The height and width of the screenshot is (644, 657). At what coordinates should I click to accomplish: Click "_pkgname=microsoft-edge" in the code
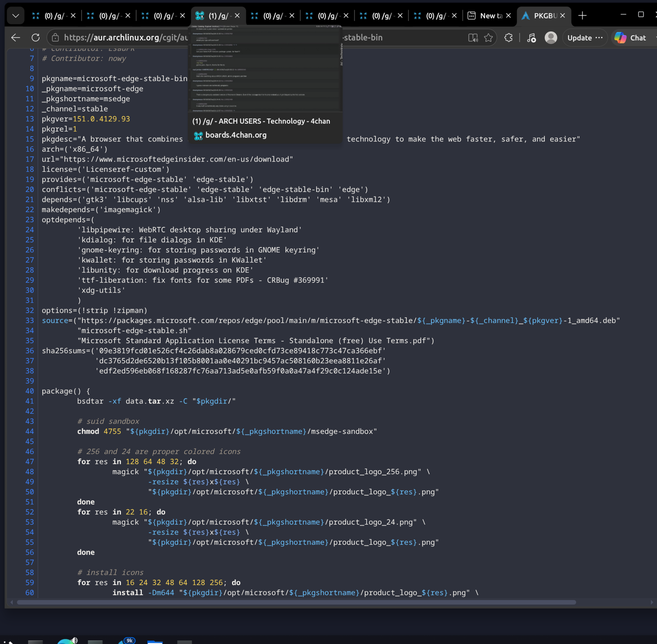[x=93, y=89]
